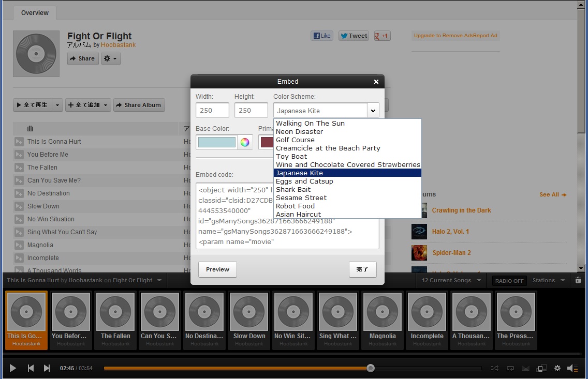Toggle the RADIO OFF switch

coord(509,281)
